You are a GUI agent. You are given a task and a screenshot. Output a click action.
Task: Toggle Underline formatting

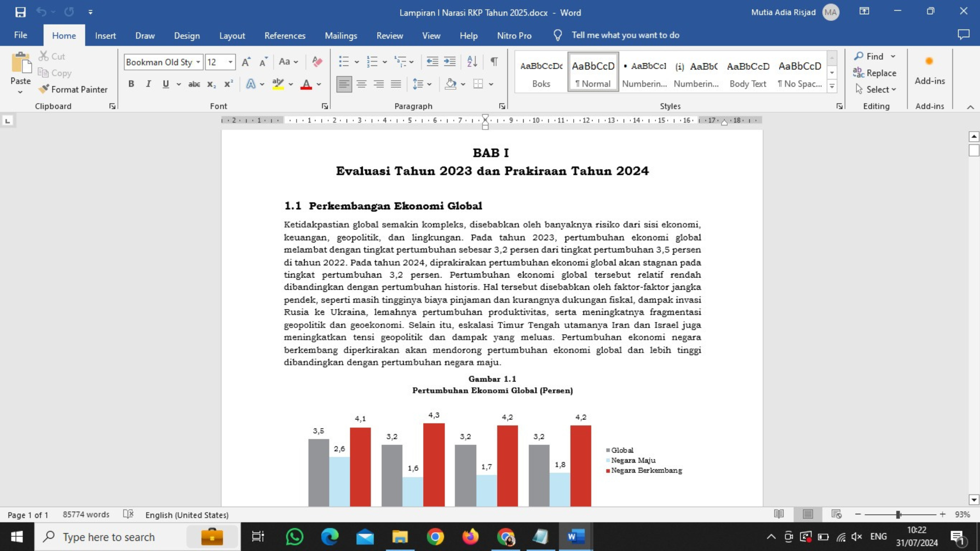click(x=165, y=84)
